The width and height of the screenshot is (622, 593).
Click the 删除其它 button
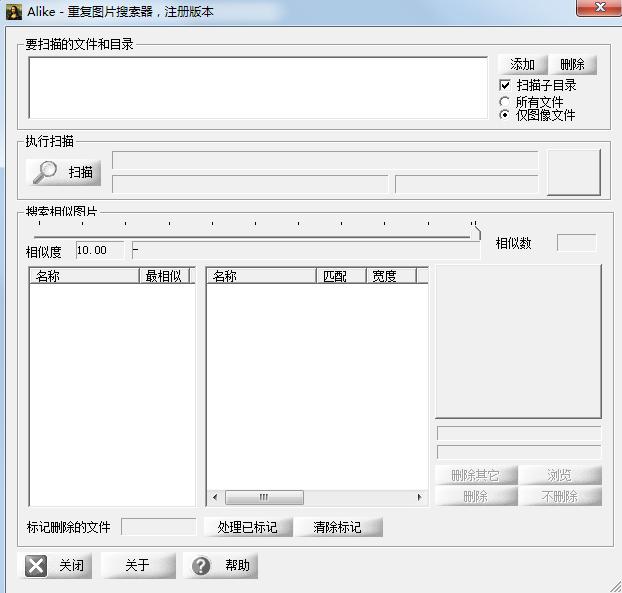click(x=476, y=475)
